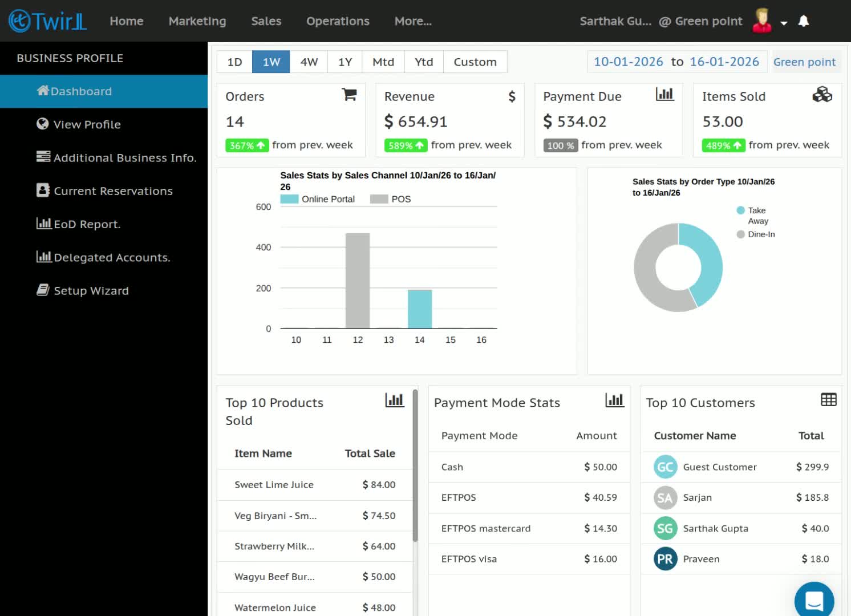Screen dimensions: 851x616
Task: Toggle the Take Away legend entry
Action: (753, 216)
